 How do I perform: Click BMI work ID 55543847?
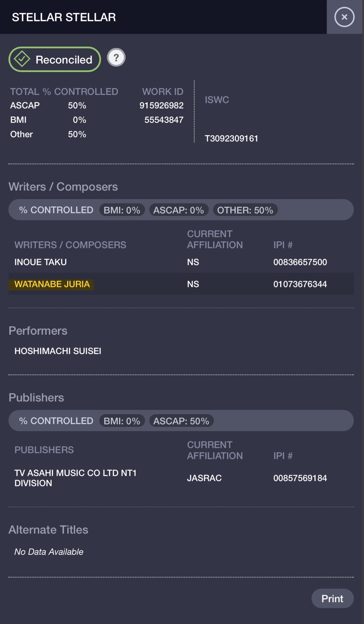[164, 120]
